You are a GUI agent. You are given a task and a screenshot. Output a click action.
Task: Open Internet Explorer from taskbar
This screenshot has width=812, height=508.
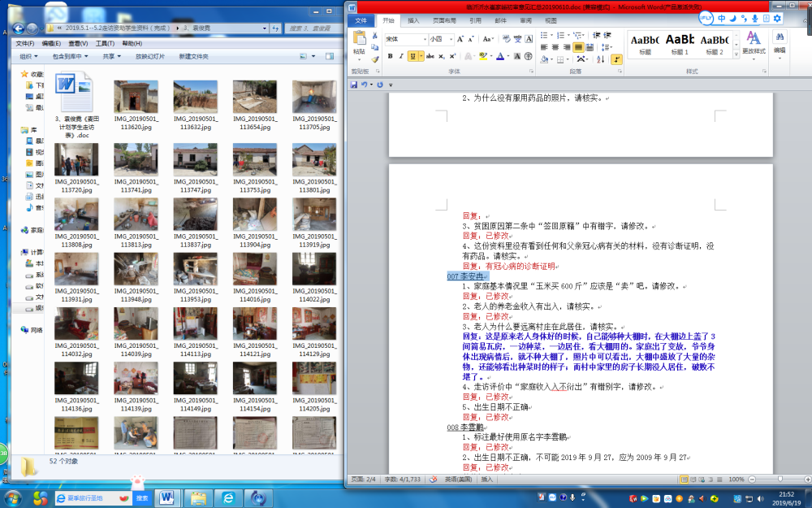pyautogui.click(x=228, y=498)
